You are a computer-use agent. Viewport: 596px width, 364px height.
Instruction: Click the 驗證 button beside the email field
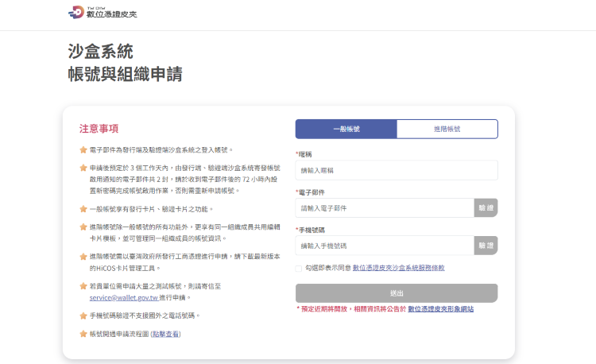point(486,208)
